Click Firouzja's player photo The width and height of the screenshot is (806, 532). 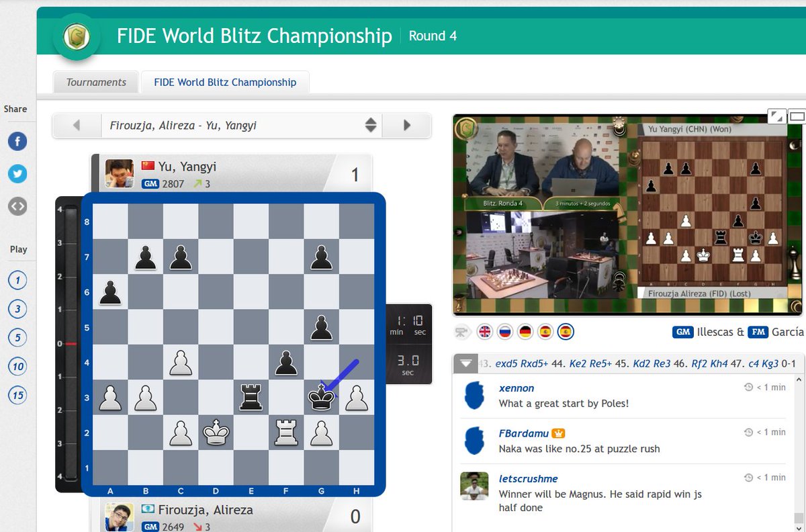[x=119, y=517]
